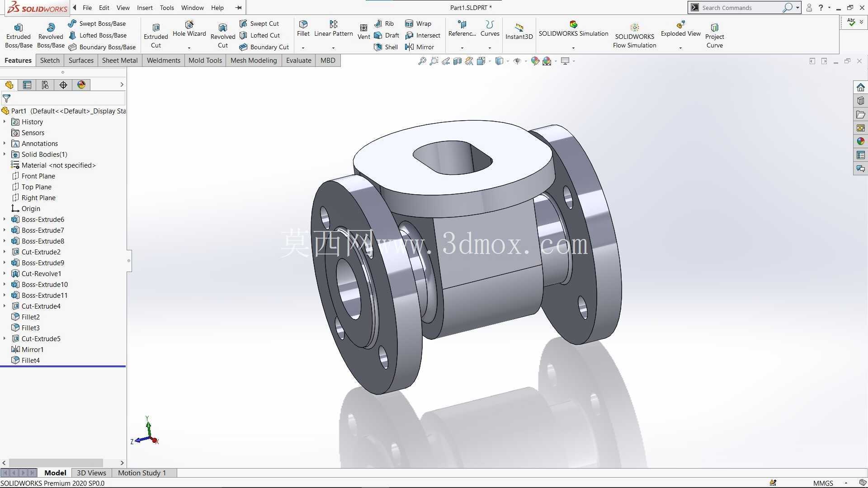Select the Revolved Cut tool
This screenshot has height=488, width=868.
[x=223, y=36]
